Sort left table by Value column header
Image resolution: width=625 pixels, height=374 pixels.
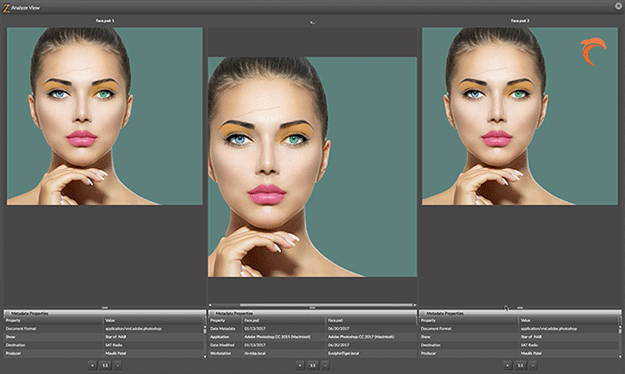coord(153,320)
